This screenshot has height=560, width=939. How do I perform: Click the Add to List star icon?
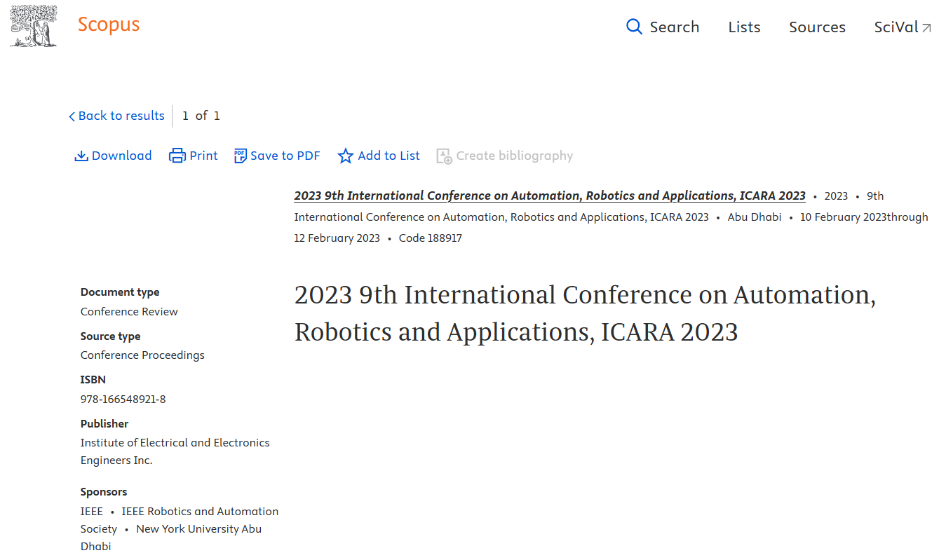346,156
